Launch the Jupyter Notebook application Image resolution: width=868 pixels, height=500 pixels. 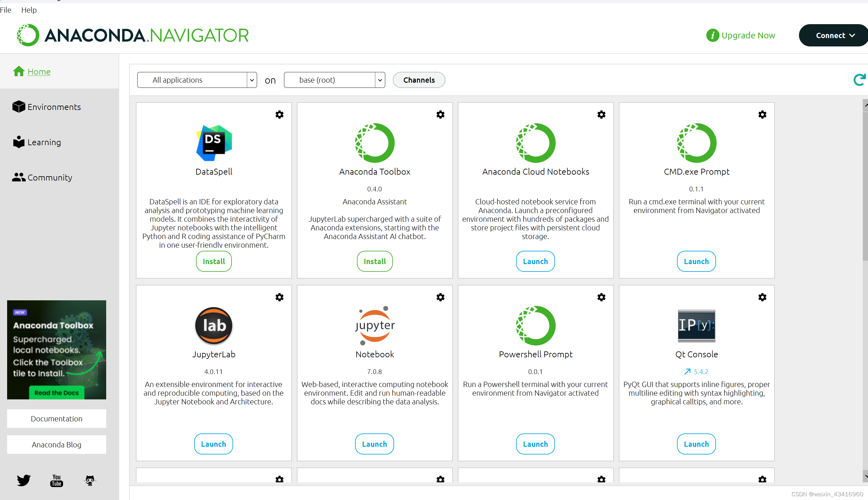click(374, 443)
